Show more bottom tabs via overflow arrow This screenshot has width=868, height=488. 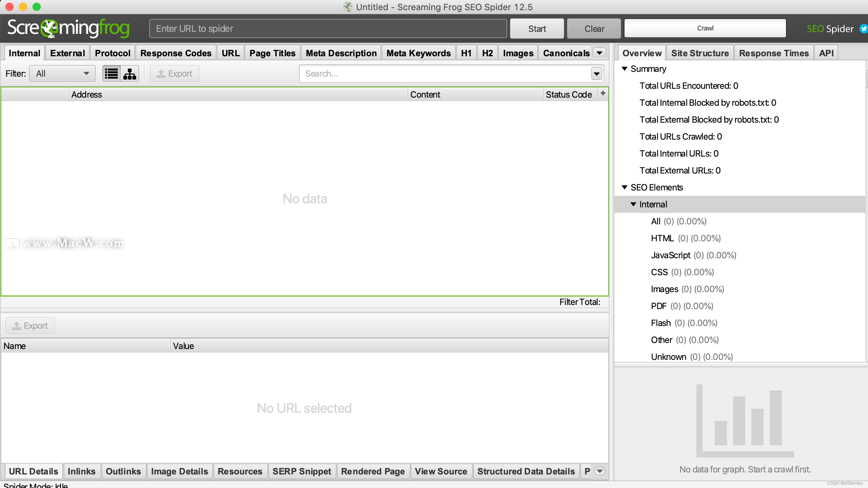(x=600, y=471)
